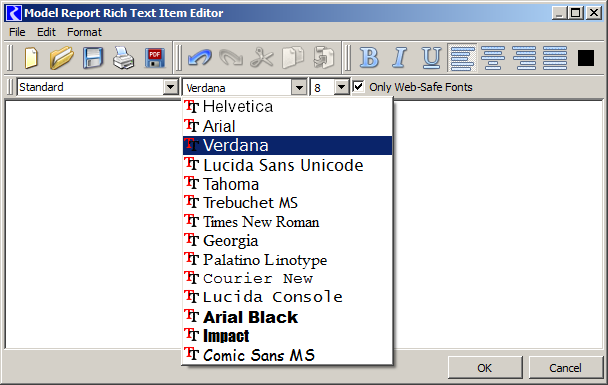The height and width of the screenshot is (385, 608).
Task: Justify the text
Action: 555,58
